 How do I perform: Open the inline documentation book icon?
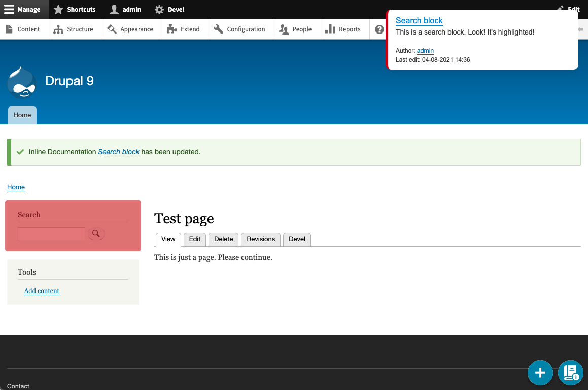570,372
